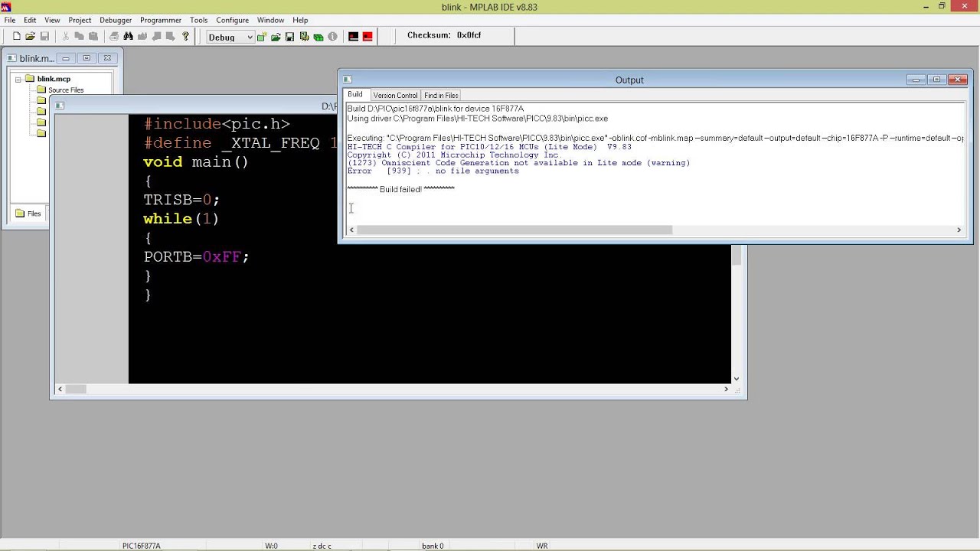Maximize the Output window
Screen dimensions: 980x551
936,80
